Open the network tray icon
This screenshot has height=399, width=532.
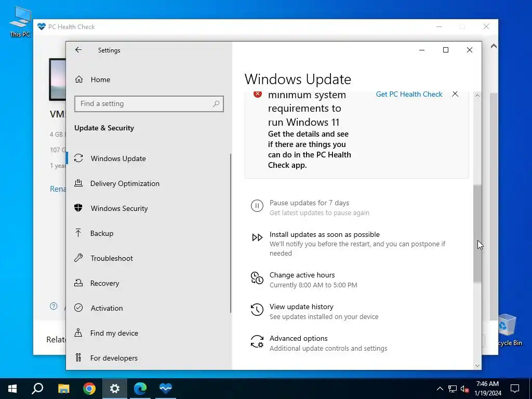click(453, 389)
